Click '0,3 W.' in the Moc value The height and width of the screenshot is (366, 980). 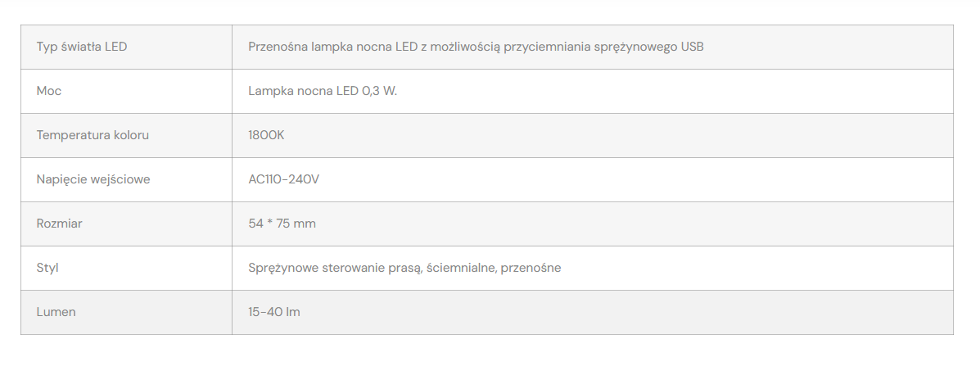pyautogui.click(x=379, y=91)
